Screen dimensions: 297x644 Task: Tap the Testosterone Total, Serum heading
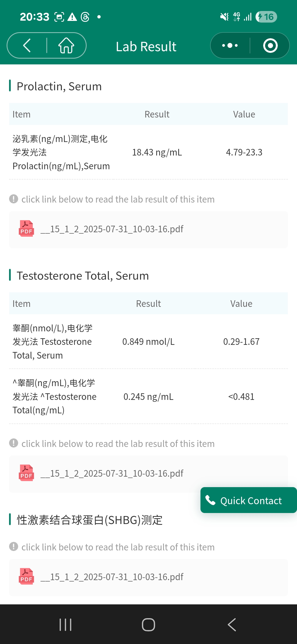tap(82, 276)
